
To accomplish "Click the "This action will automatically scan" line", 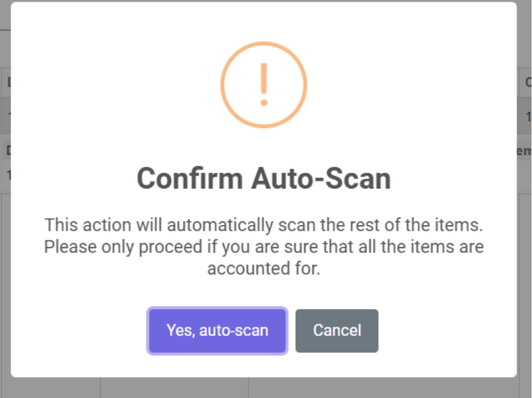I will (264, 225).
